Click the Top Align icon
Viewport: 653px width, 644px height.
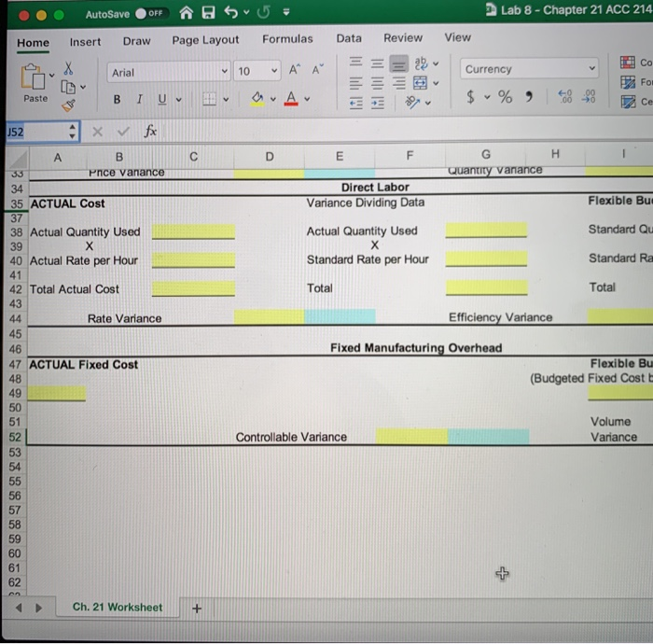[355, 63]
